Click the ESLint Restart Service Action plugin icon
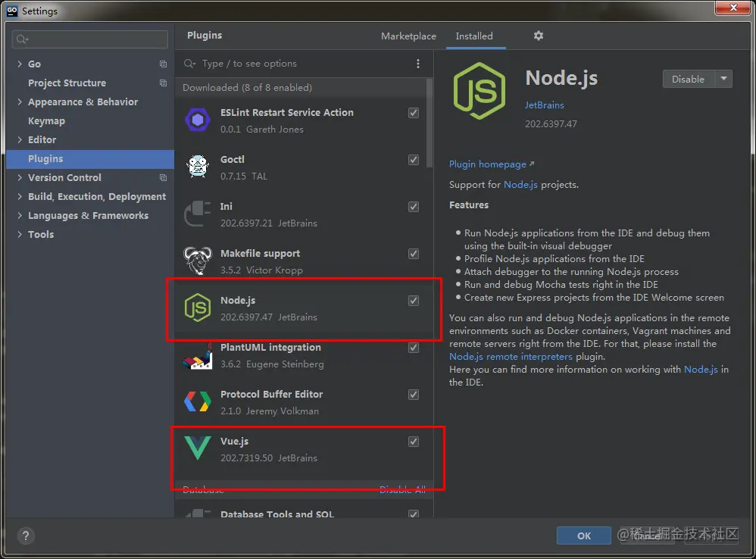This screenshot has height=559, width=756. coord(198,120)
